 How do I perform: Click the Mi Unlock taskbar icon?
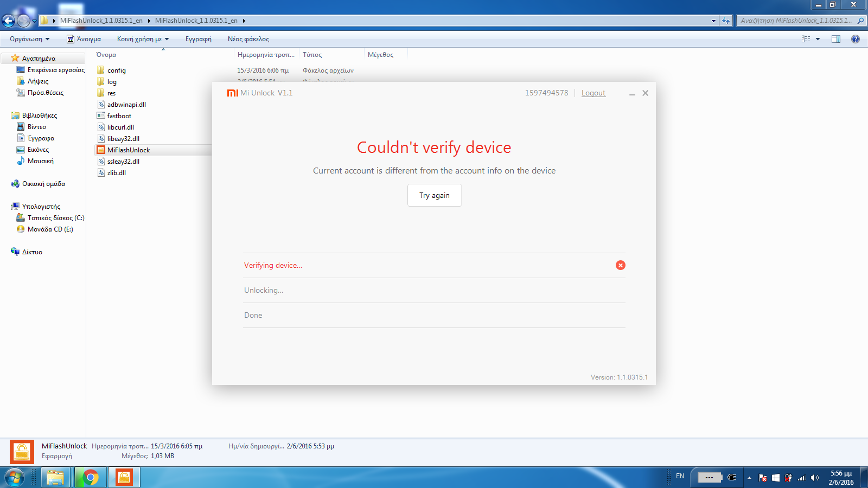point(124,477)
